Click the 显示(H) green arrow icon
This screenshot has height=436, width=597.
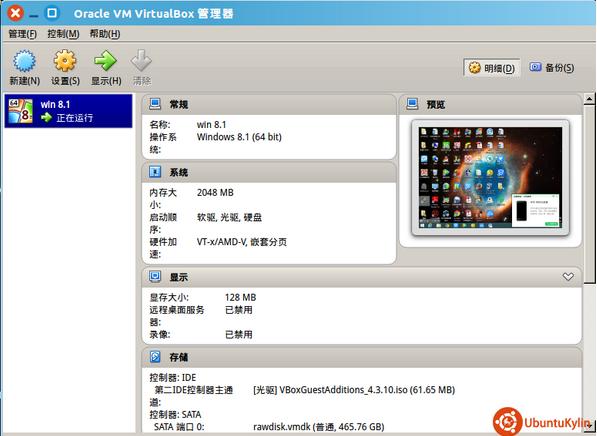(x=105, y=61)
